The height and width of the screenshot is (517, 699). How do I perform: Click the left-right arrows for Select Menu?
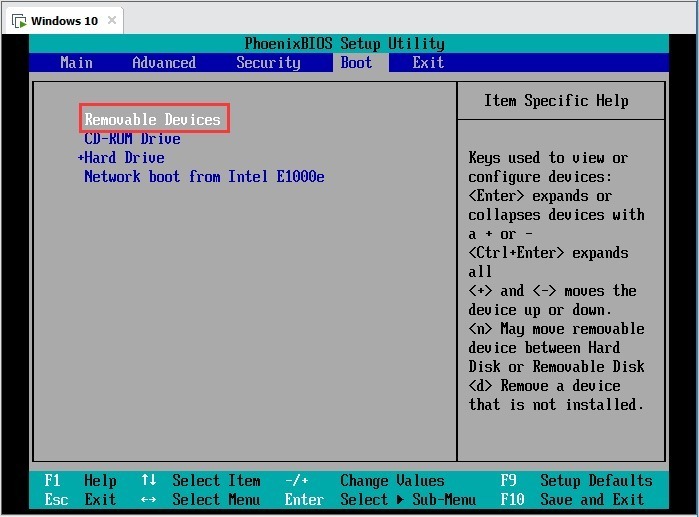pos(149,500)
